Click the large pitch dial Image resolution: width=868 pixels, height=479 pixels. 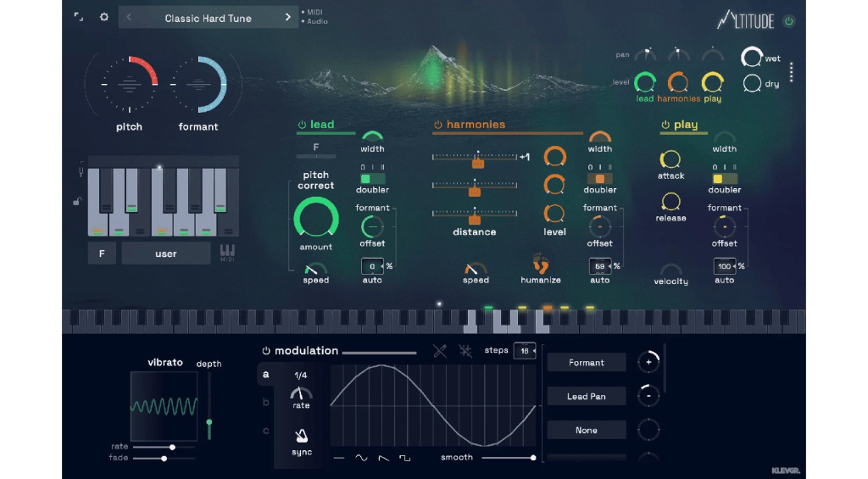click(x=129, y=84)
